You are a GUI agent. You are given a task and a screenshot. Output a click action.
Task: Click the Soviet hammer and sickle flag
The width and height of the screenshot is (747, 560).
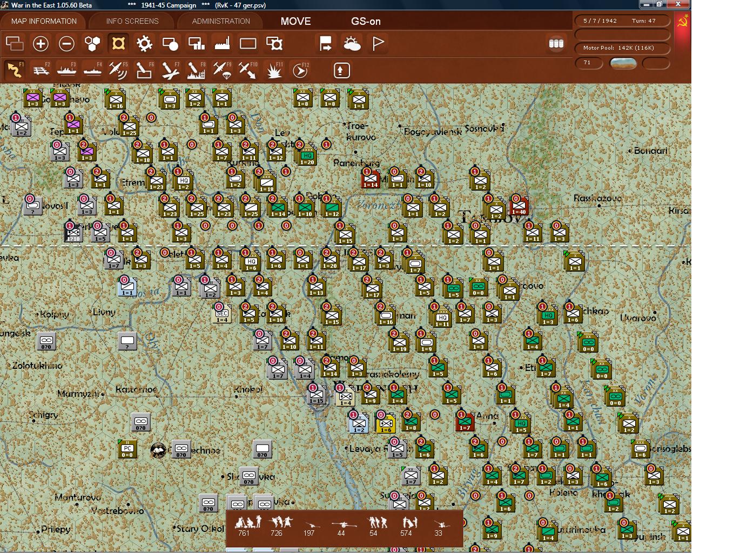[x=683, y=22]
